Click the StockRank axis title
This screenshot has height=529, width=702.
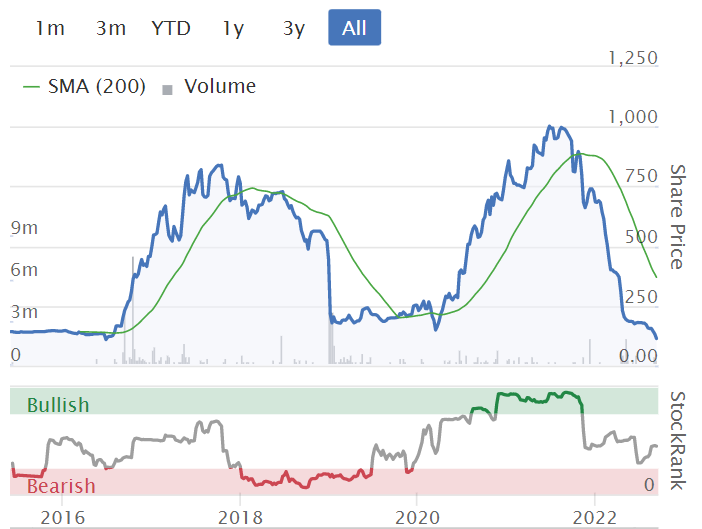[x=678, y=441]
